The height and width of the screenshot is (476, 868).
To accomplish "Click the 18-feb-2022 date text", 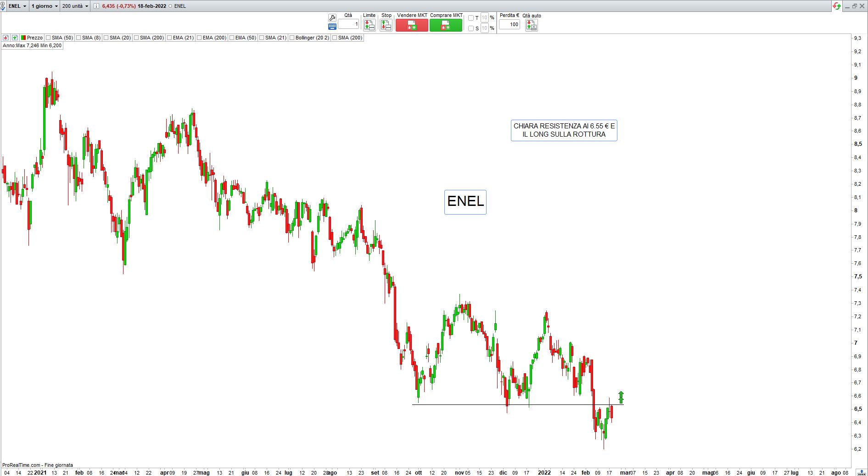I will click(x=152, y=6).
